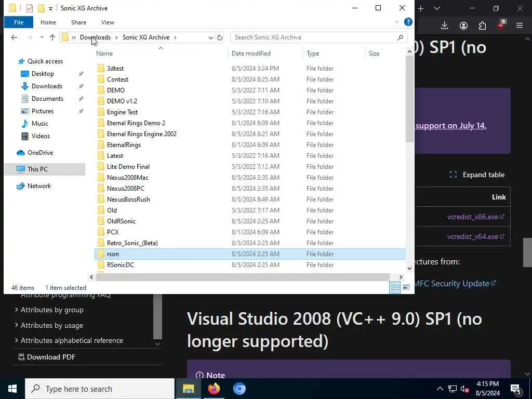
Task: Open Desktop in the navigation pane
Action: [x=43, y=74]
